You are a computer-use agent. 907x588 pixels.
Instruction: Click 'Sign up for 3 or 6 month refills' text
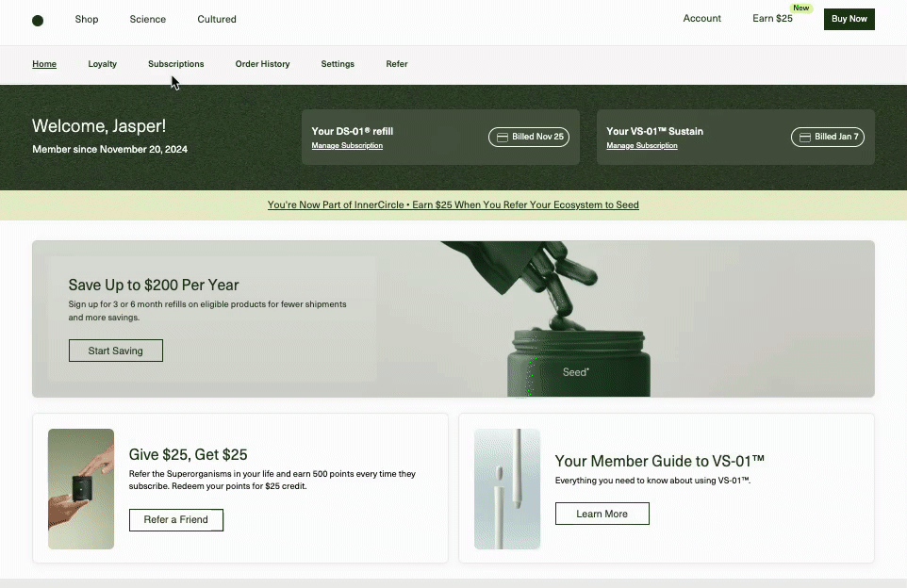click(207, 310)
